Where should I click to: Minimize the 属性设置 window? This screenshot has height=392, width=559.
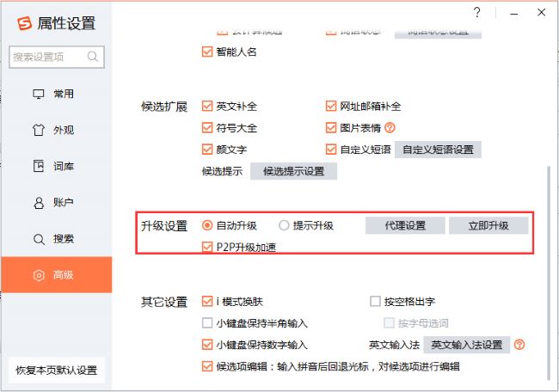pyautogui.click(x=513, y=13)
